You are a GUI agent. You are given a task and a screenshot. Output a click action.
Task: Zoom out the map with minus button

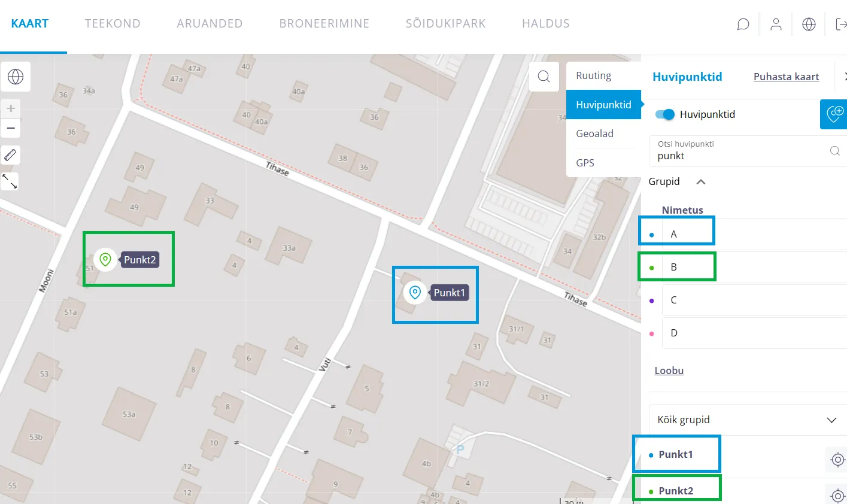[x=11, y=128]
